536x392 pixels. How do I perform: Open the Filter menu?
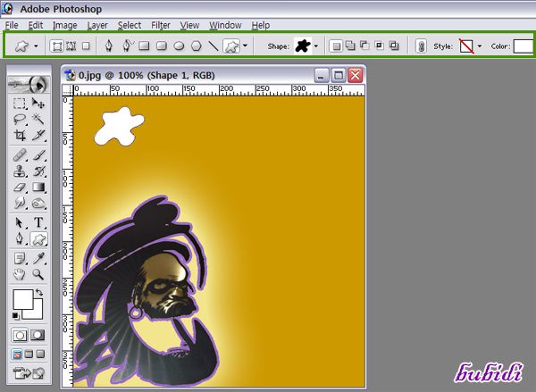coord(161,25)
